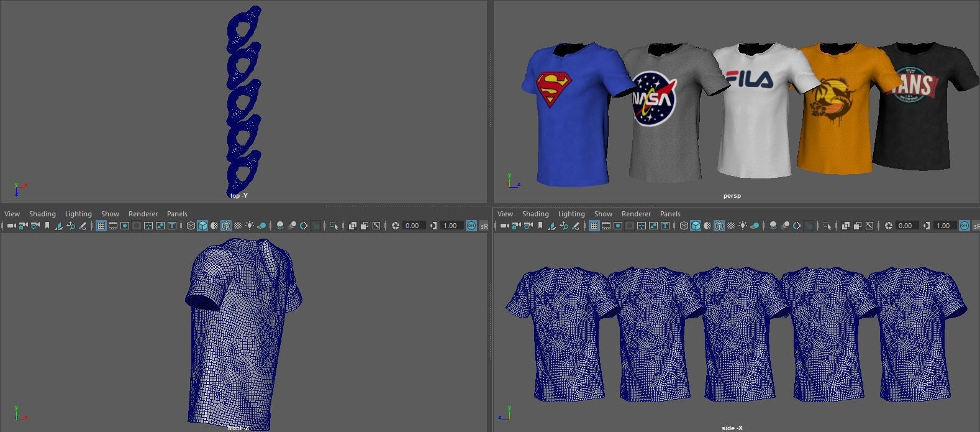Click Lock Camera icon in front -Z panel
The width and height of the screenshot is (980, 432).
tap(23, 226)
